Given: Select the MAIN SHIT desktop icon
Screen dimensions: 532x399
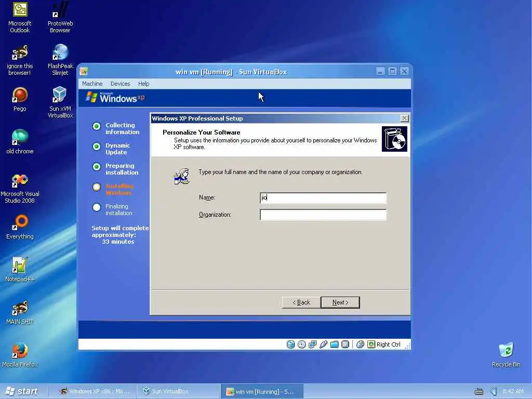Looking at the screenshot, I should [x=20, y=312].
